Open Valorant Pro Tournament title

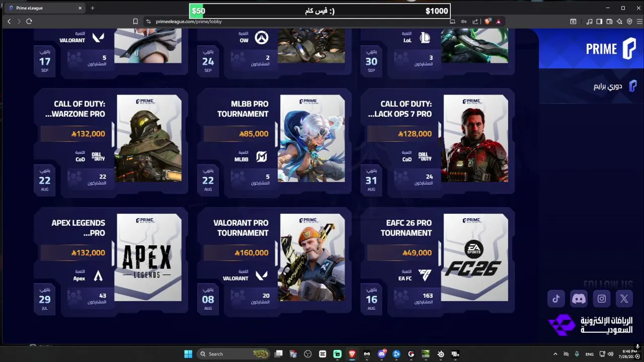(x=241, y=228)
